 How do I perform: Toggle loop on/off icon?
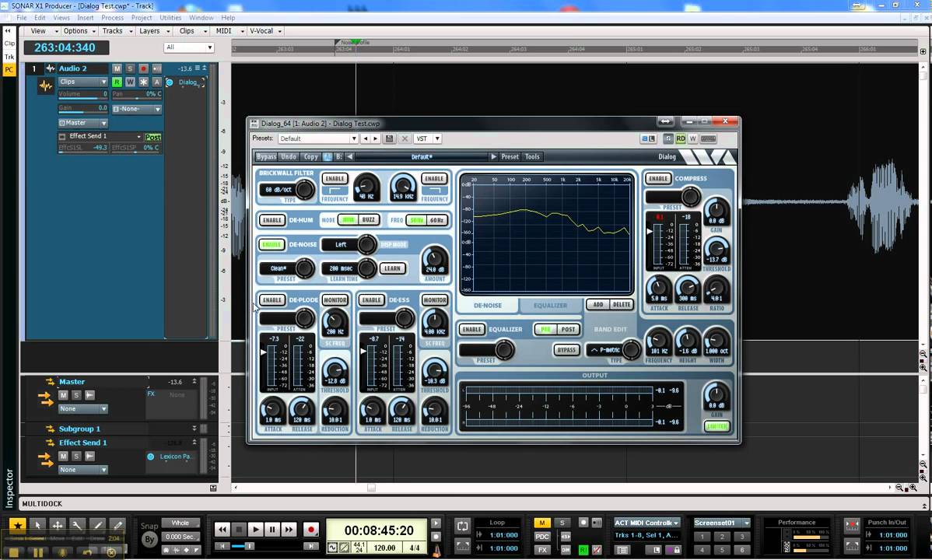click(x=462, y=526)
